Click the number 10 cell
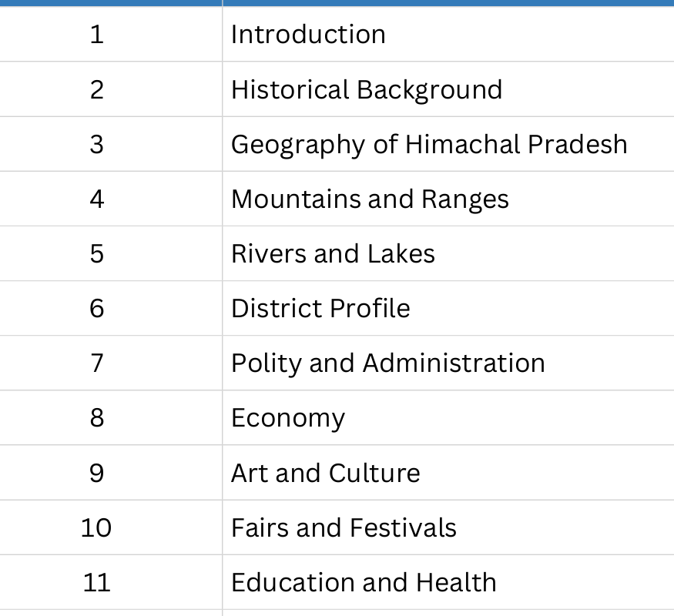This screenshot has height=616, width=674. coord(96,528)
